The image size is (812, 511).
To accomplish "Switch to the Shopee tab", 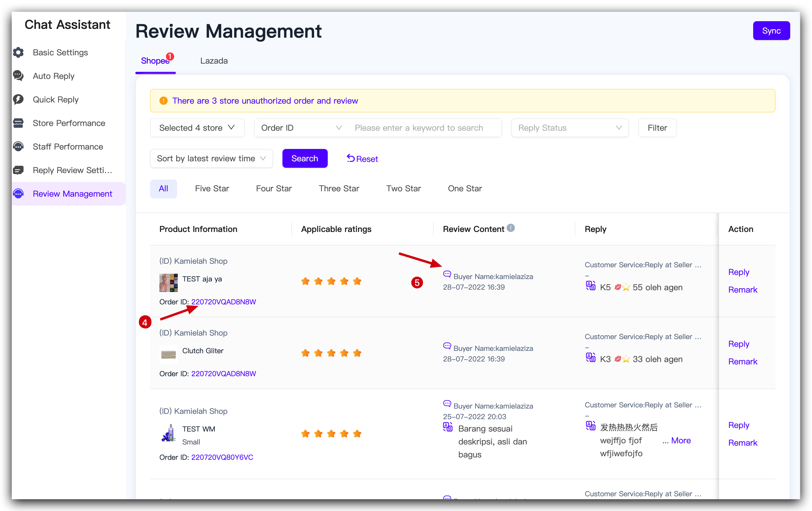I will (155, 61).
